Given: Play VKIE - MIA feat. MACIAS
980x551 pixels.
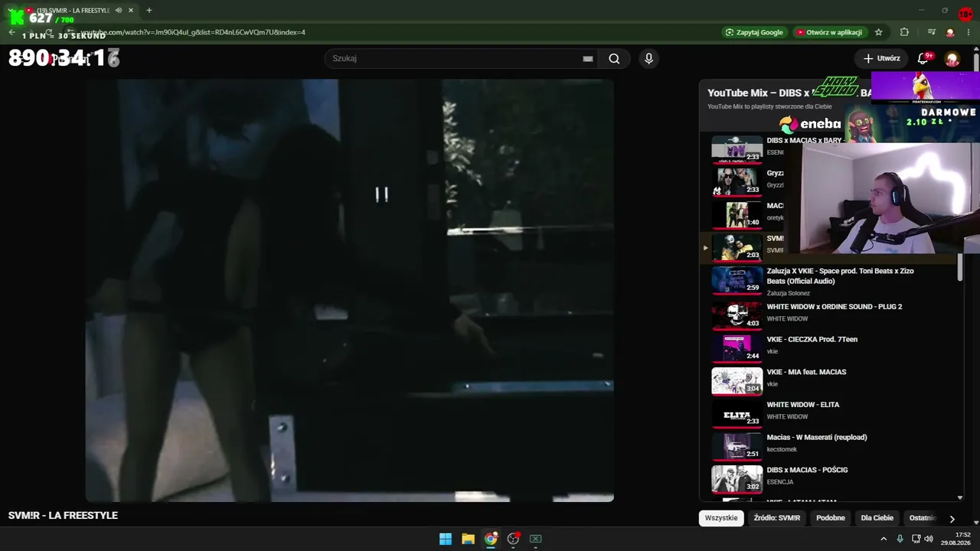Looking at the screenshot, I should pos(806,372).
